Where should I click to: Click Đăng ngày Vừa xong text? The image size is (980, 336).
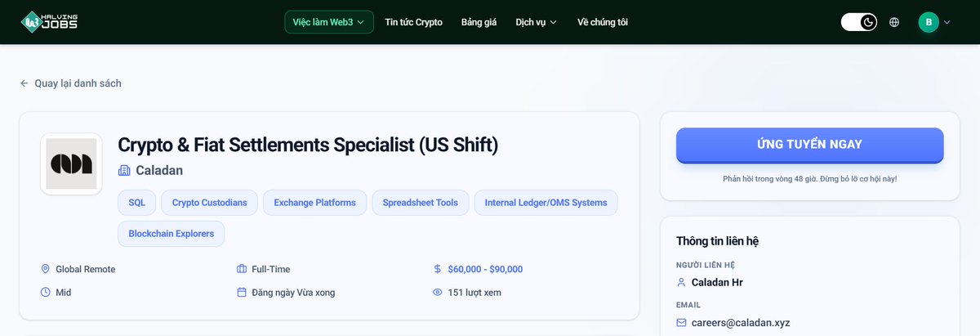point(293,292)
